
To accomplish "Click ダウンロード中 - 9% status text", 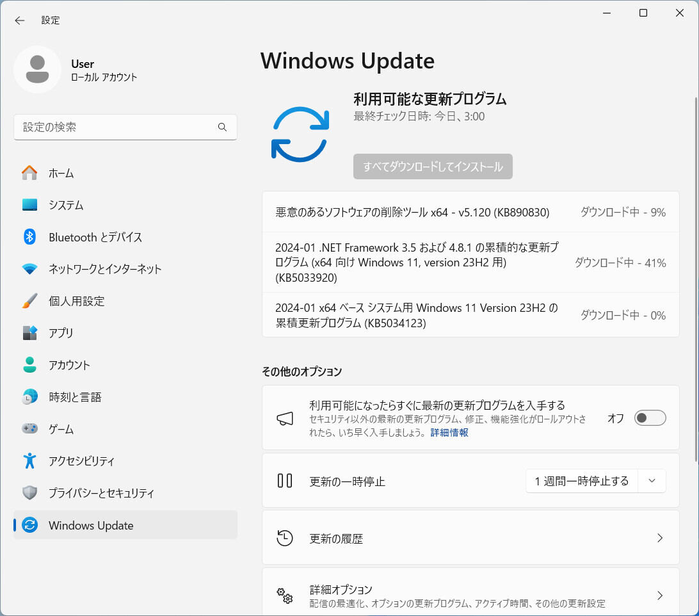I will [x=623, y=212].
